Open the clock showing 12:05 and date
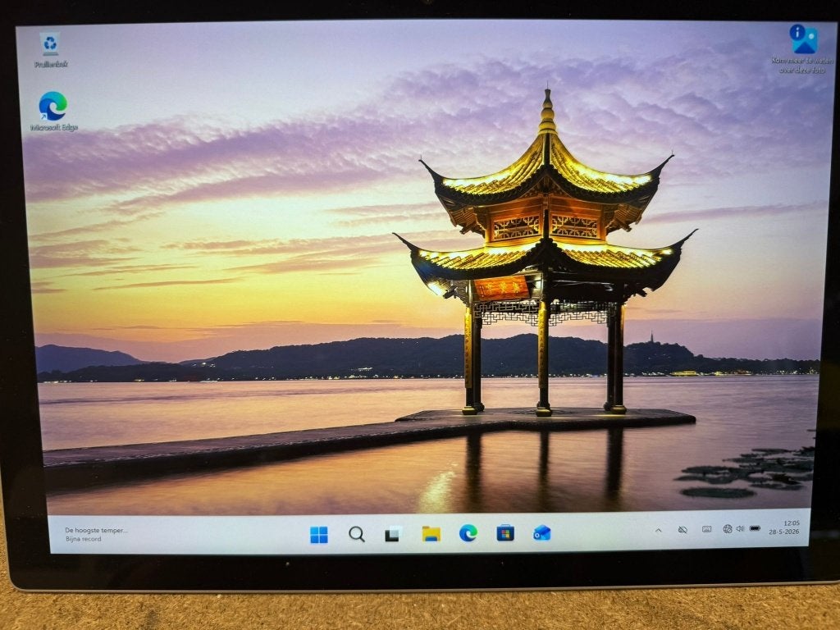Image resolution: width=840 pixels, height=630 pixels. click(785, 527)
